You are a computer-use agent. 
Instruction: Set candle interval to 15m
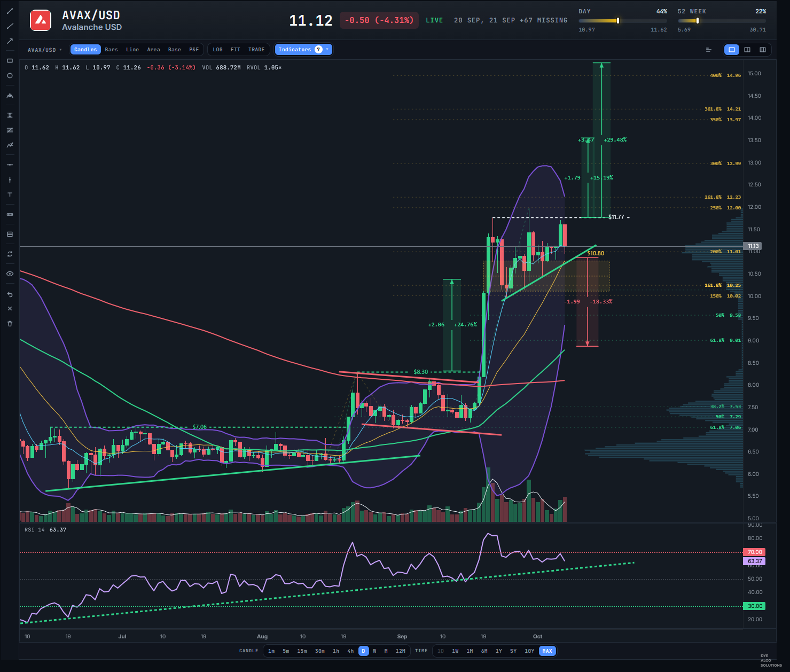point(302,651)
